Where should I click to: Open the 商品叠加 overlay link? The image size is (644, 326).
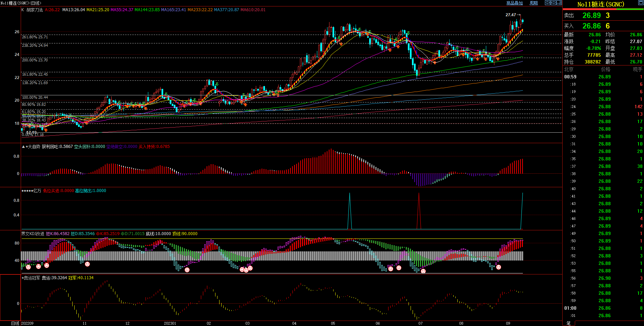tap(514, 3)
